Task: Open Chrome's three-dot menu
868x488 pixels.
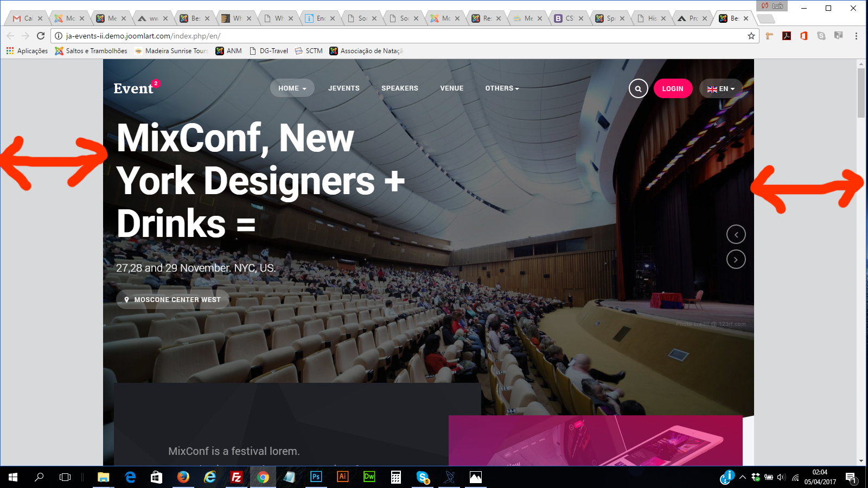Action: [x=856, y=36]
